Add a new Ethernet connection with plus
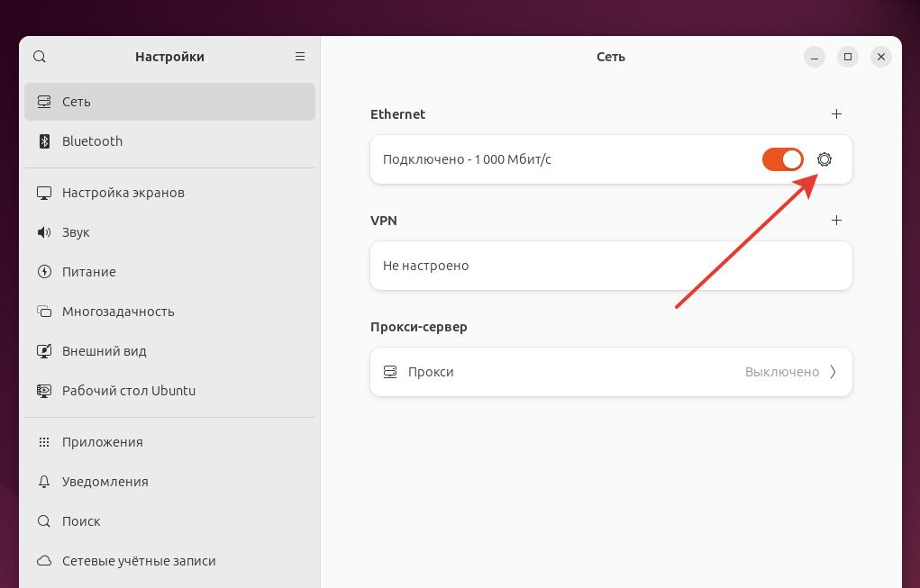Screen dimensions: 920x588 click(x=837, y=113)
